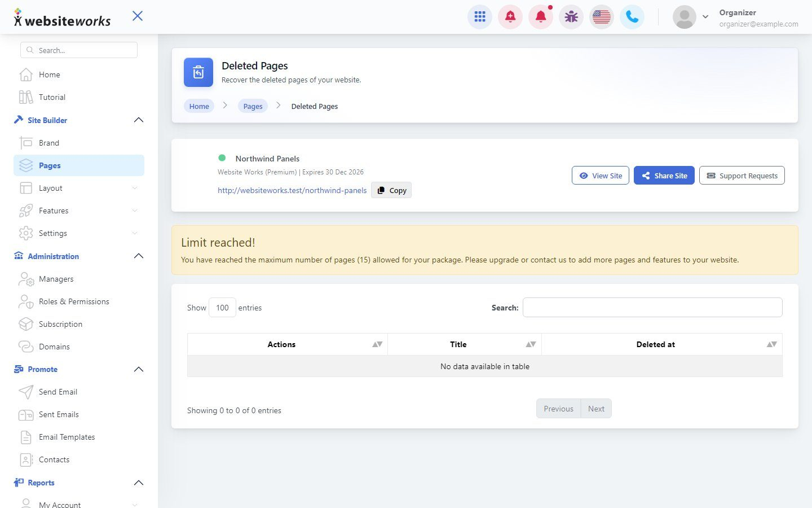Click the View Site button
812x508 pixels.
(x=601, y=176)
